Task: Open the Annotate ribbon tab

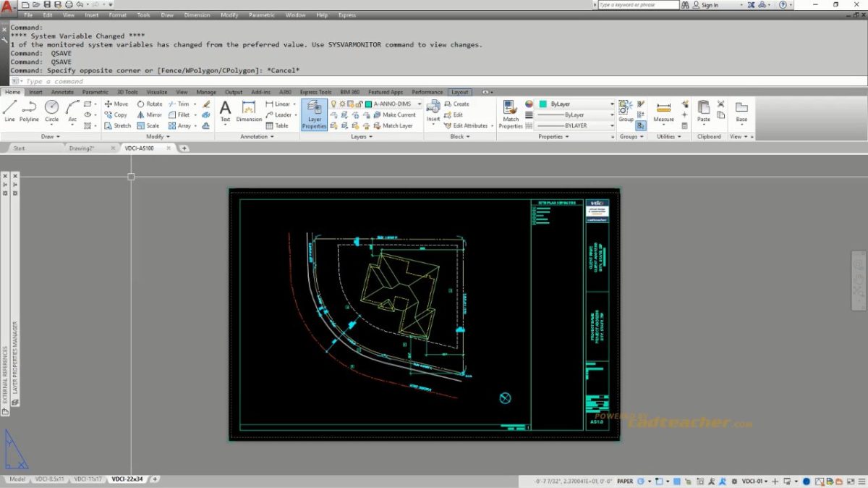Action: tap(62, 92)
